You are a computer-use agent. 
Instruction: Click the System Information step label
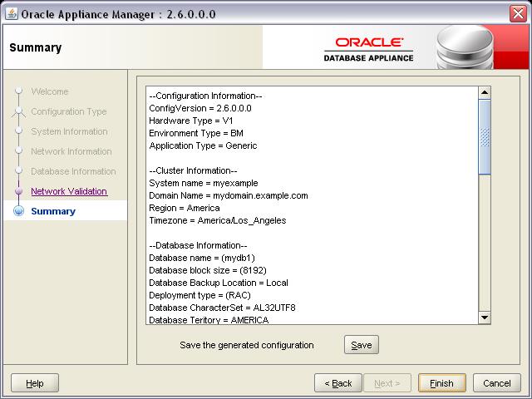(69, 131)
